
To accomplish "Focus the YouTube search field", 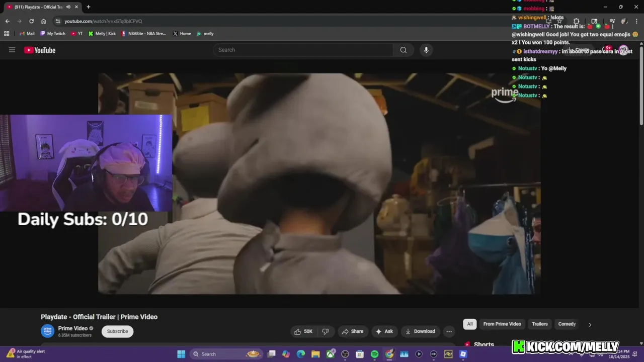I will (303, 50).
